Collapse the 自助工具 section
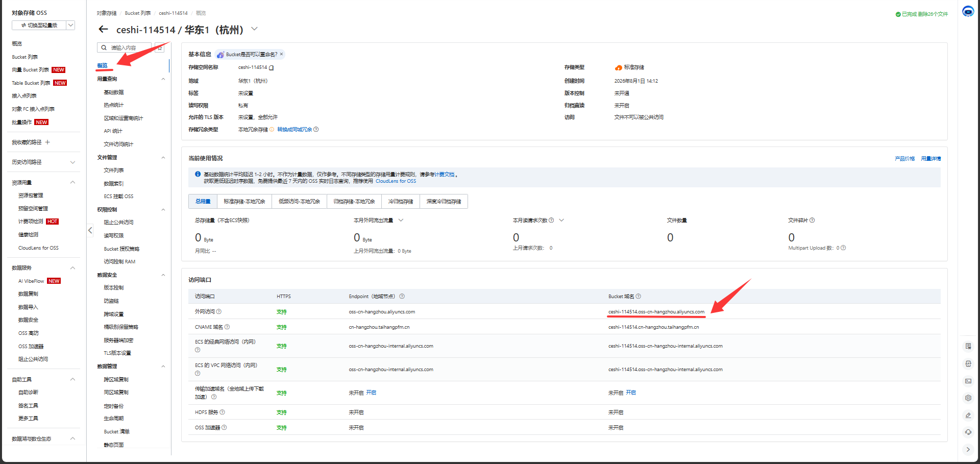This screenshot has width=980, height=464. (72, 380)
